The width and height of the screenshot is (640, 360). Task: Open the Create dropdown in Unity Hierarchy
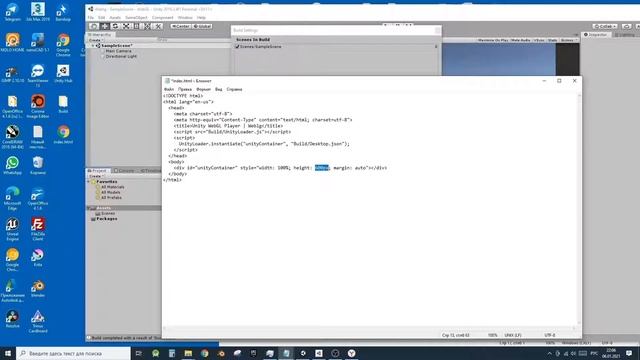click(95, 40)
